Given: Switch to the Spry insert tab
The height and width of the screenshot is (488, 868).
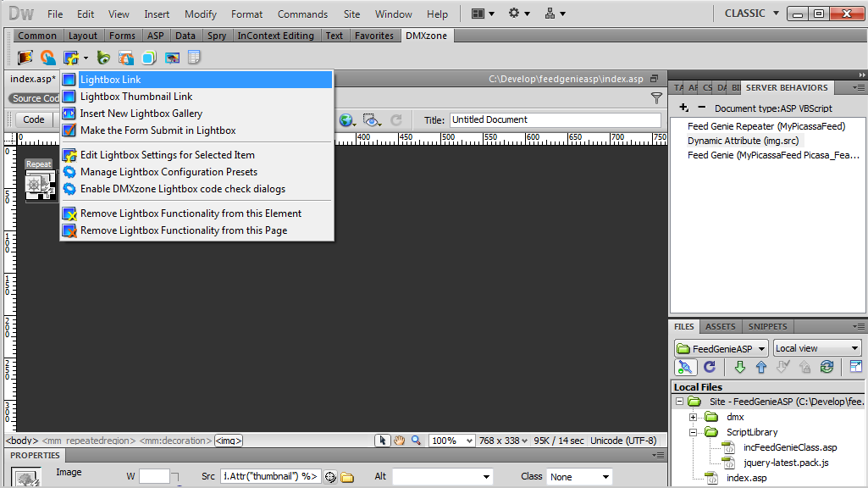Looking at the screenshot, I should point(217,36).
